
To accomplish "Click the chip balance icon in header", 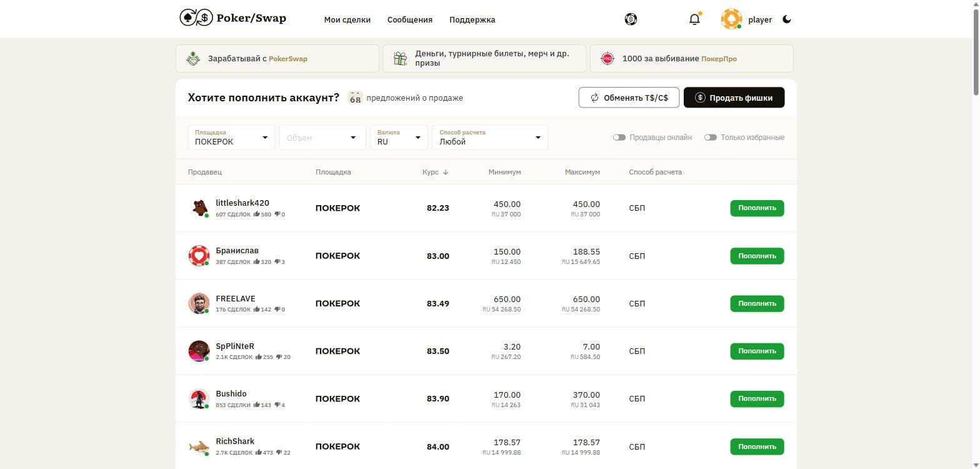I will (631, 19).
